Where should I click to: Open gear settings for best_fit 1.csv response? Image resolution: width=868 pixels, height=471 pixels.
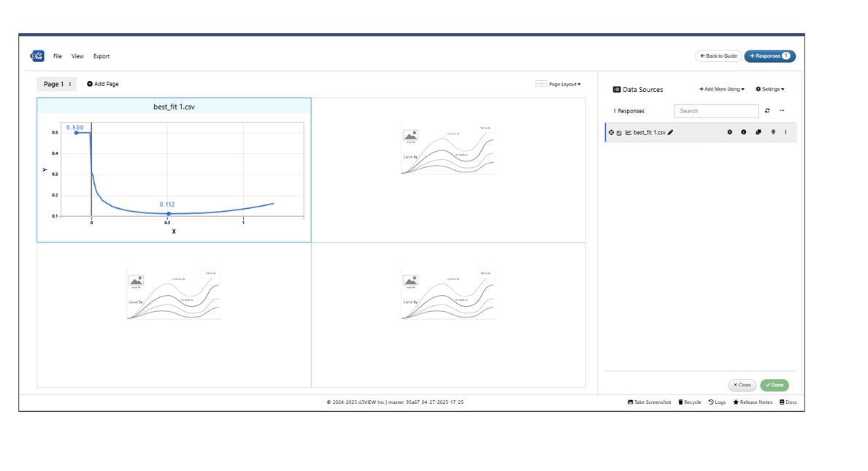pos(729,133)
